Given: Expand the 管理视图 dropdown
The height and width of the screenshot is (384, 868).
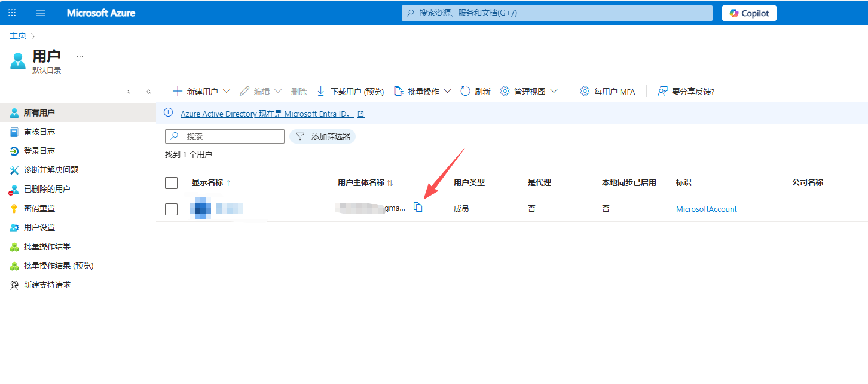Looking at the screenshot, I should tap(554, 92).
